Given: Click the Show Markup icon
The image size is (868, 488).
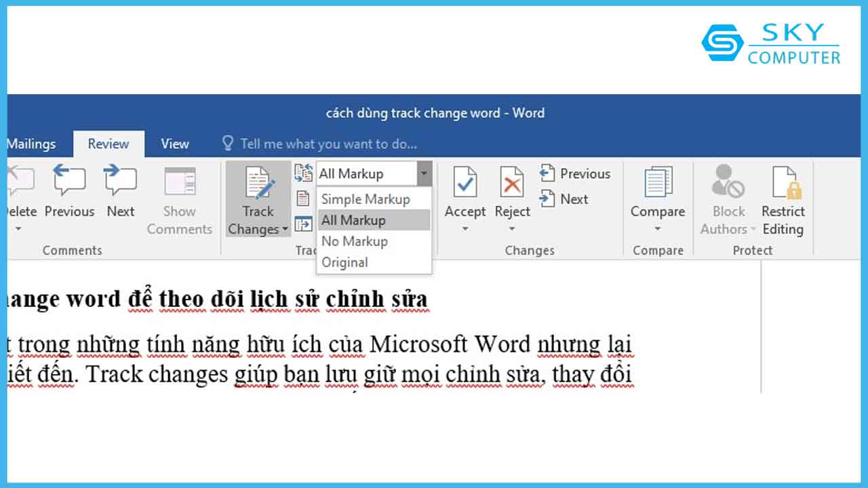Looking at the screenshot, I should click(302, 197).
